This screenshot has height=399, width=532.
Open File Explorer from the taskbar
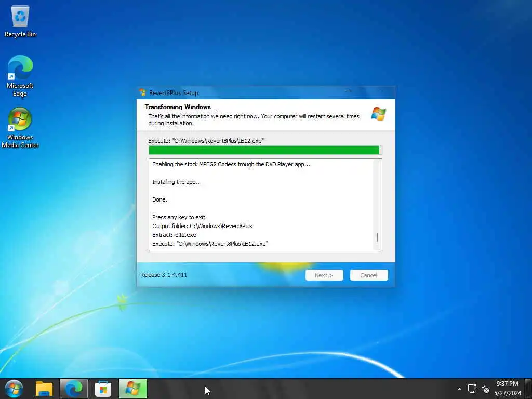click(x=44, y=389)
